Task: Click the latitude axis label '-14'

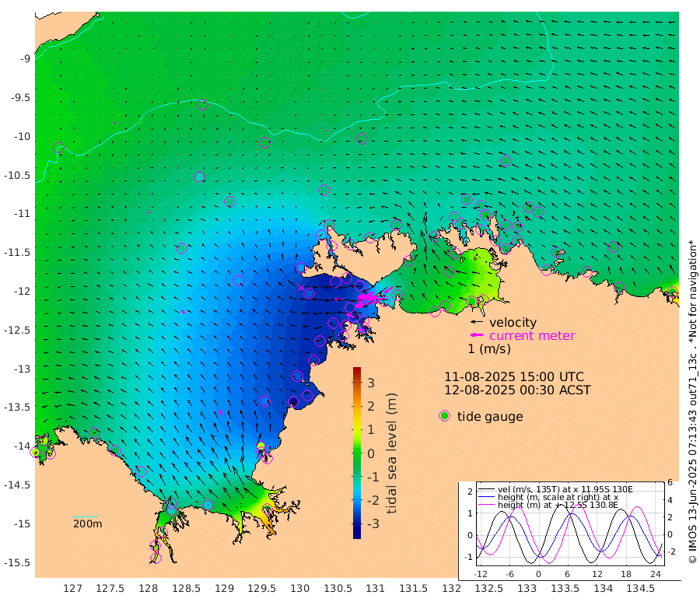Action: [23, 446]
